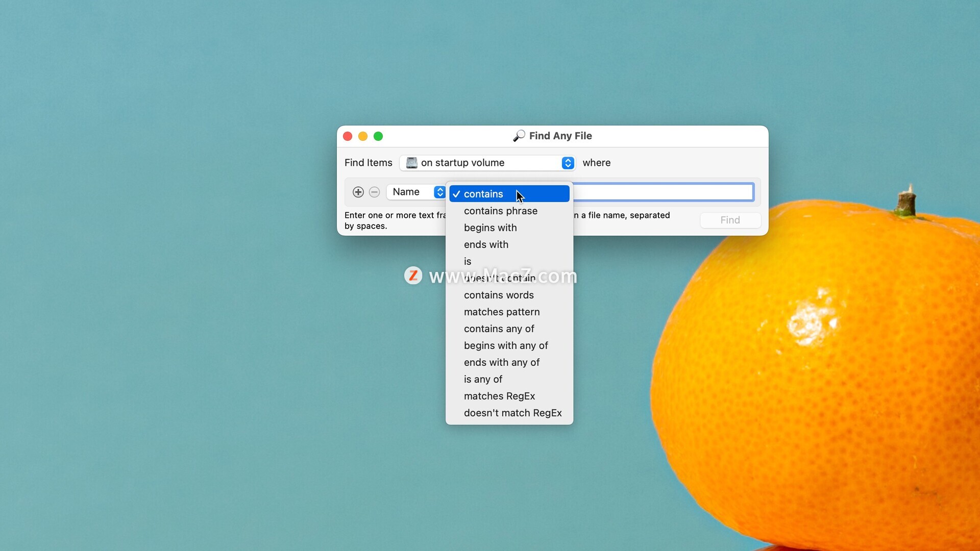The width and height of the screenshot is (980, 551).
Task: Click the Find button
Action: (730, 220)
